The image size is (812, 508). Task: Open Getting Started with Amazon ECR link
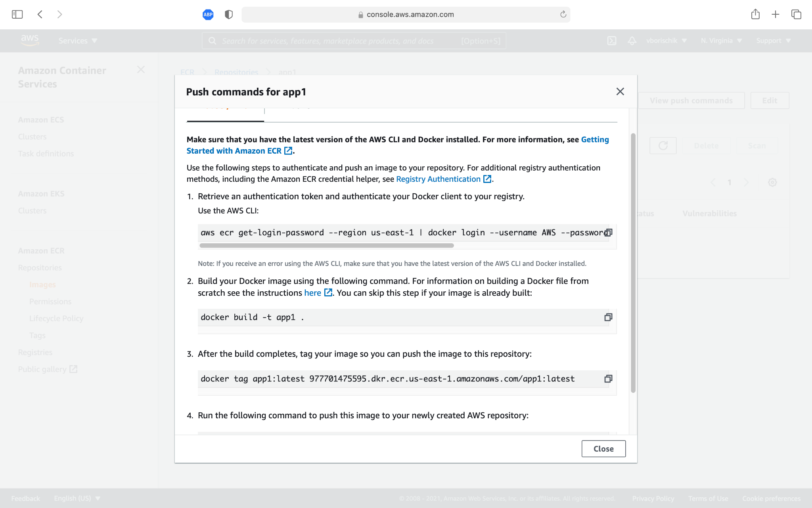[398, 145]
